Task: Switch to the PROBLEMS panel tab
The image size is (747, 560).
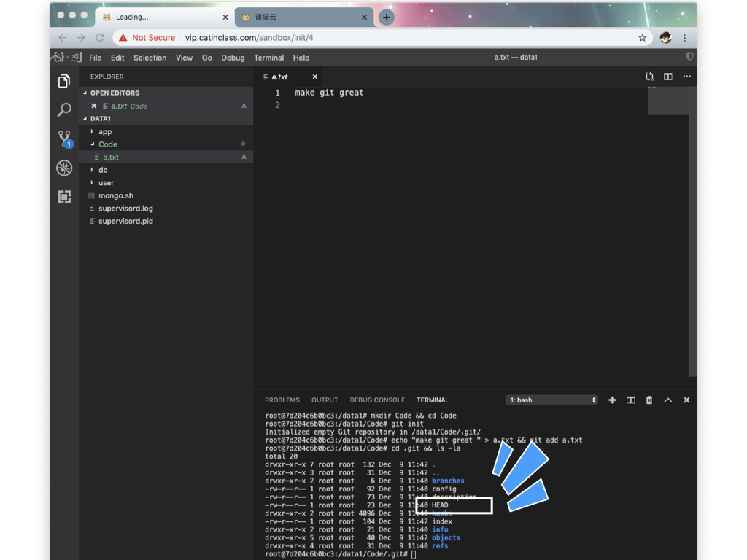Action: click(282, 400)
